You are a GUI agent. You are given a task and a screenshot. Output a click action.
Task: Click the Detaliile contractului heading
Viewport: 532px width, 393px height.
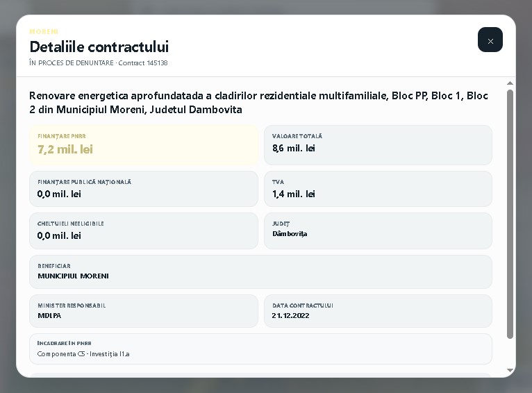click(x=99, y=47)
